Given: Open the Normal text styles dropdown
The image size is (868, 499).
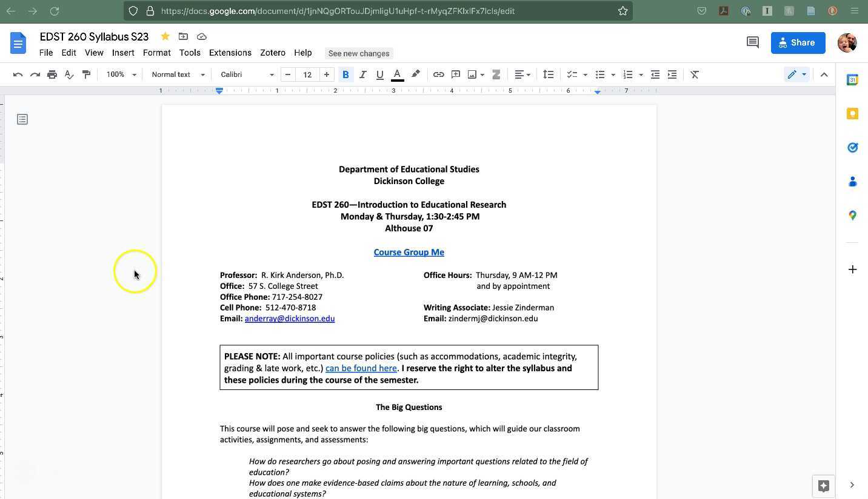Looking at the screenshot, I should (178, 74).
